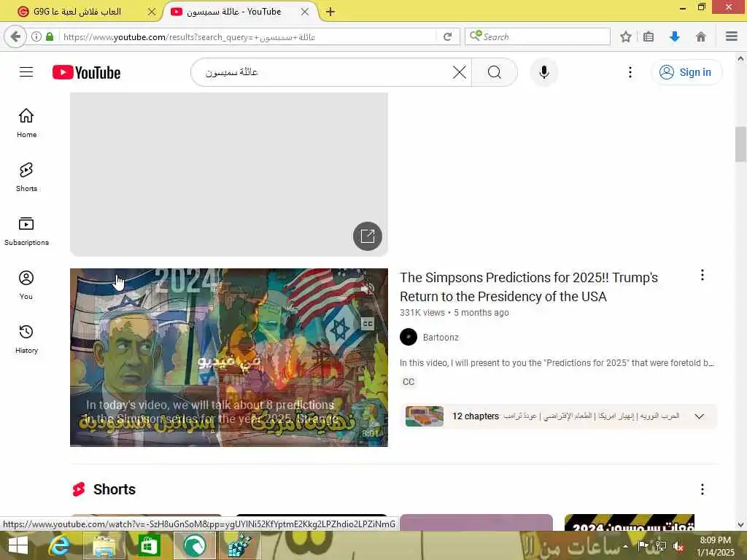The image size is (747, 560).
Task: Expand the 12 chapters section
Action: pyautogui.click(x=699, y=416)
